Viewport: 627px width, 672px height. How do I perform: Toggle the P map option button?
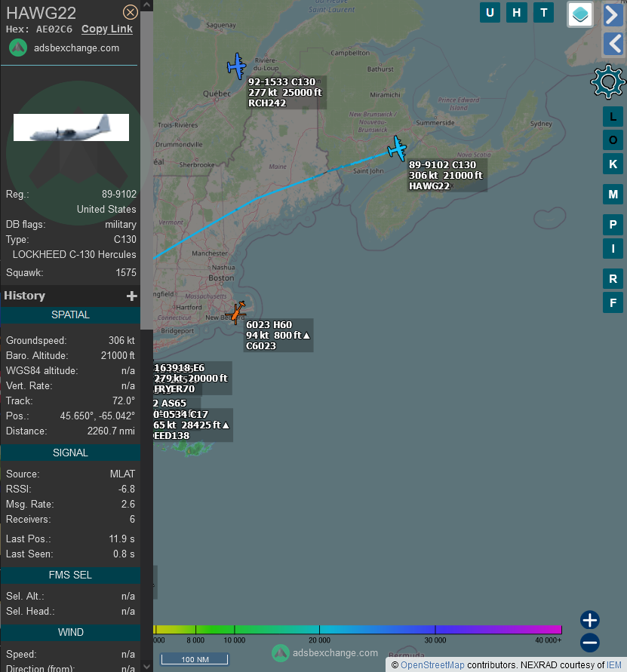(x=613, y=225)
